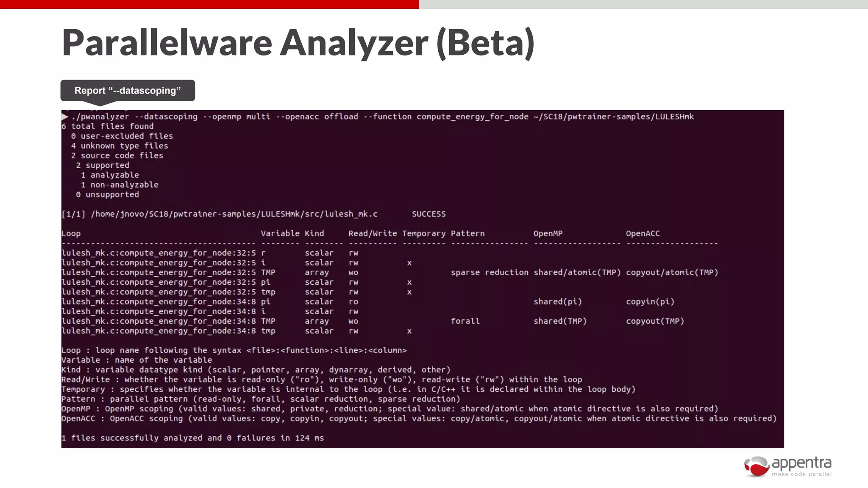Click the shared/atomic(TMP) OpenMP cell
Viewport: 868px width, 488px height.
click(577, 272)
